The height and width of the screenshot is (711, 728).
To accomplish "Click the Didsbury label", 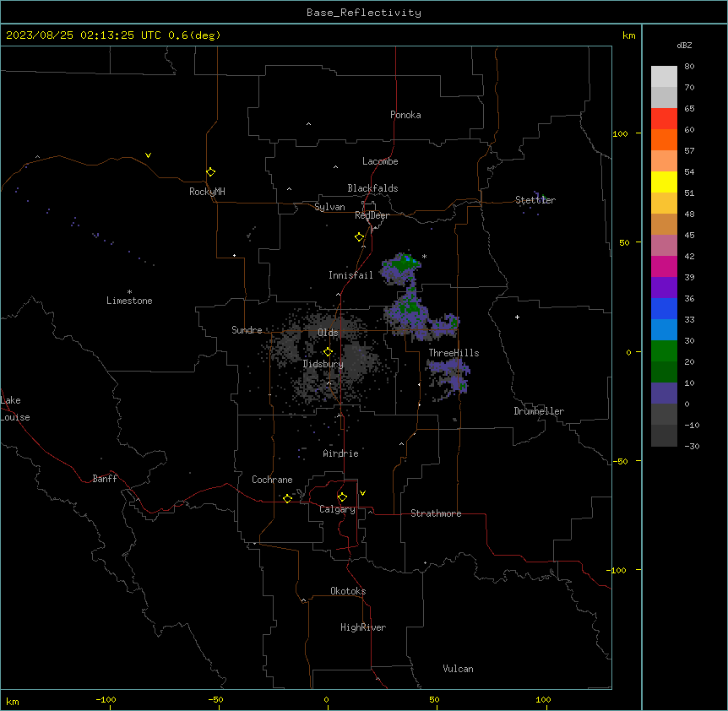I will coord(323,364).
